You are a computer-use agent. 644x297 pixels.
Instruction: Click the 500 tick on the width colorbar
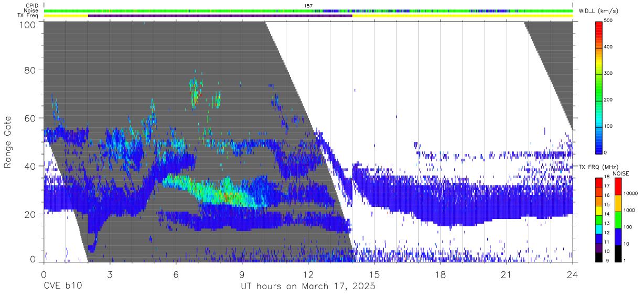[x=609, y=20]
